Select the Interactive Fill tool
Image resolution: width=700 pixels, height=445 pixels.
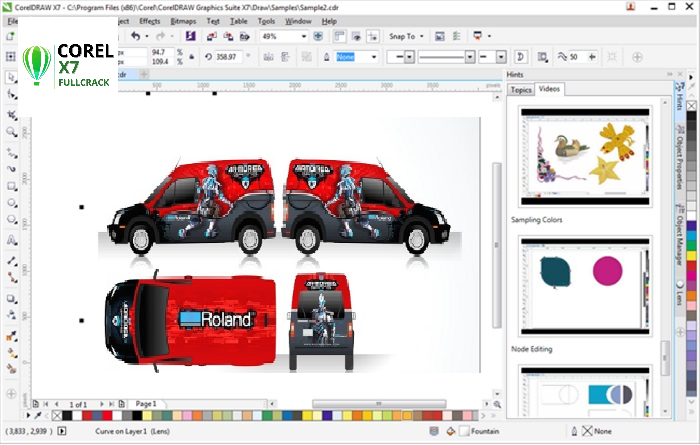[x=11, y=353]
